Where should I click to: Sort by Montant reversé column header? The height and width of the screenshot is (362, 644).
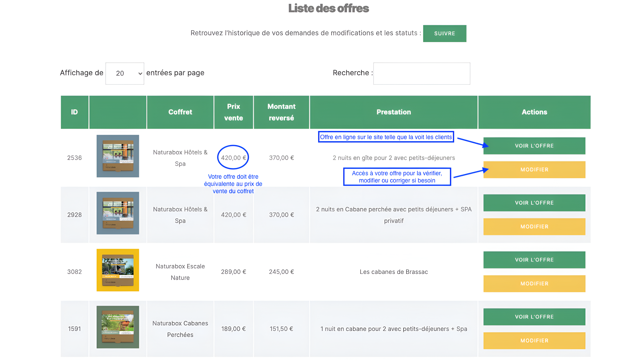click(282, 112)
